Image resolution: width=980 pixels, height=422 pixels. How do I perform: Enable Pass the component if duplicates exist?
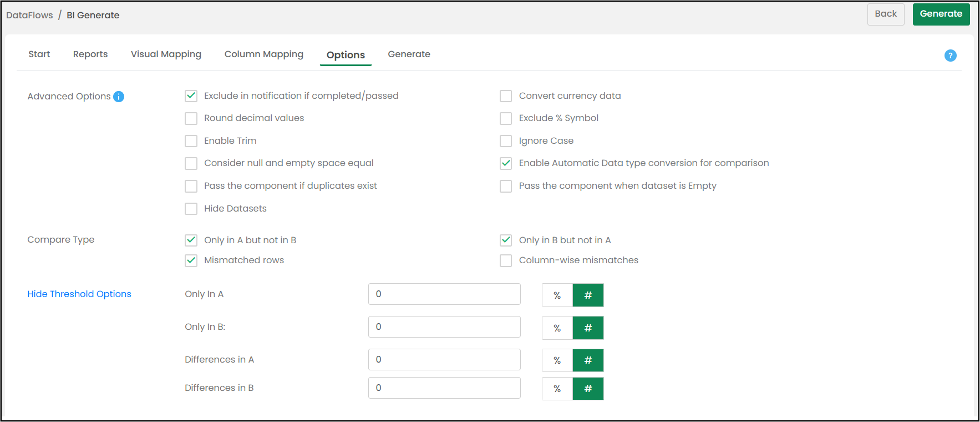(x=191, y=186)
